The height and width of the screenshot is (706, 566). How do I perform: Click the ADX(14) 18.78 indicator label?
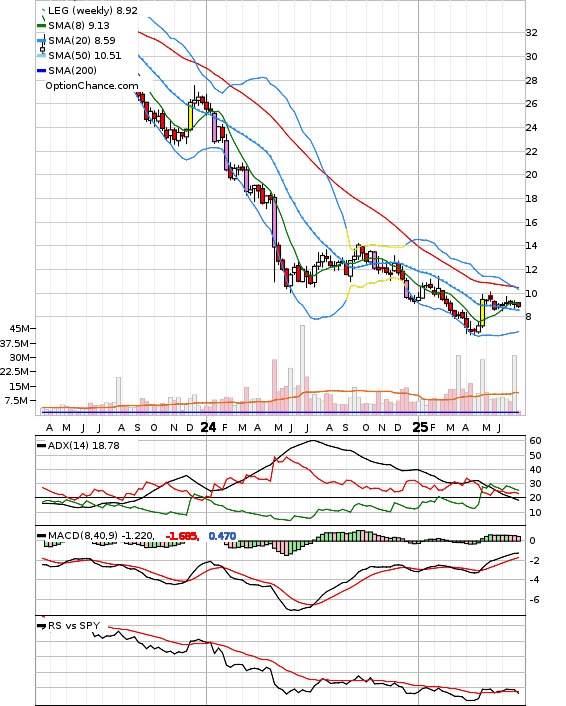(84, 445)
